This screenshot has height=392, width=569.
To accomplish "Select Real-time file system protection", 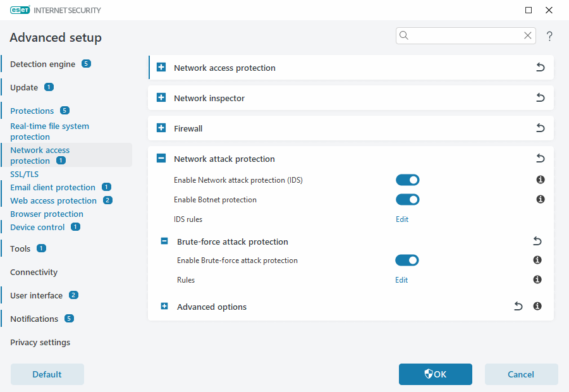I will (49, 132).
